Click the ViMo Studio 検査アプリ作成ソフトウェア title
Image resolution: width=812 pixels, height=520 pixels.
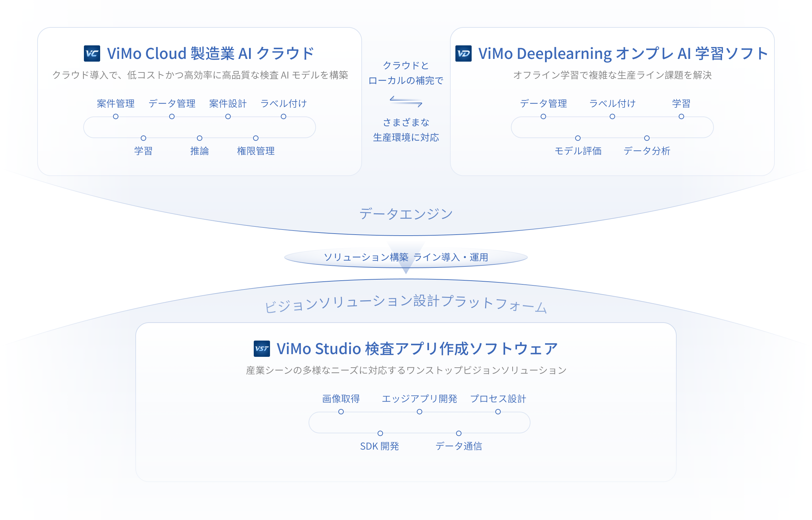[417, 349]
